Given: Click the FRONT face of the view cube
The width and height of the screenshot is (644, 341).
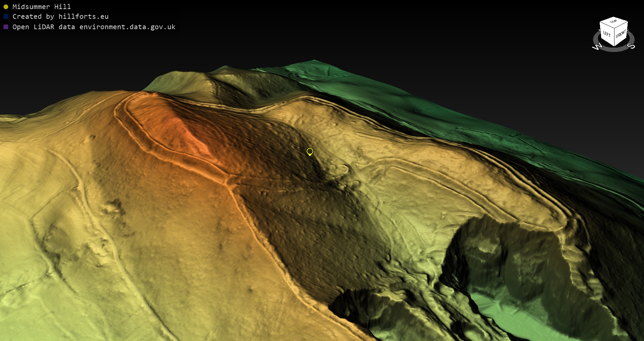Looking at the screenshot, I should pos(621,34).
